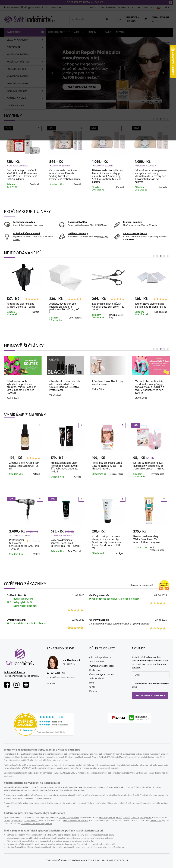The image size is (176, 868).
Task: Open the Instagram profile icon
Action: 17,685
